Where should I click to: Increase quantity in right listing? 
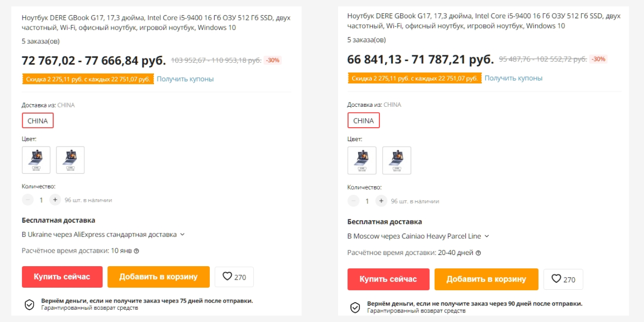tap(381, 201)
